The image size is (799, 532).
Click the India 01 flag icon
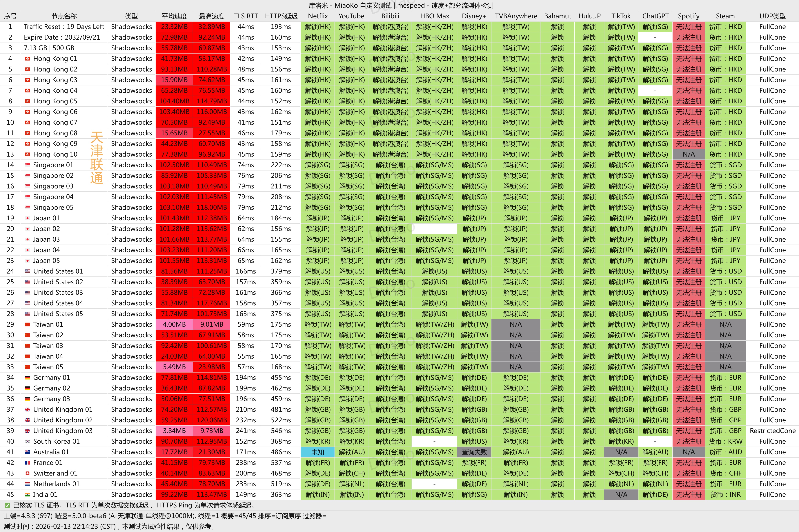pos(28,495)
